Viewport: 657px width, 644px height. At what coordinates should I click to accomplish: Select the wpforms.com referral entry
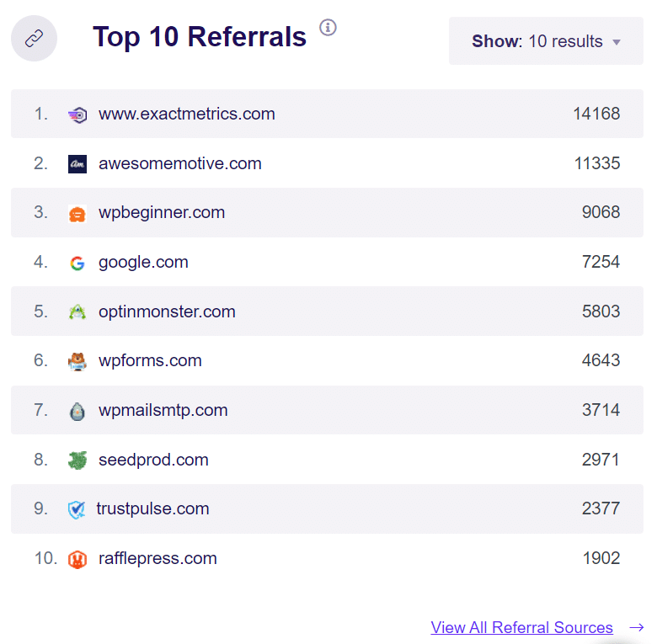tap(150, 360)
